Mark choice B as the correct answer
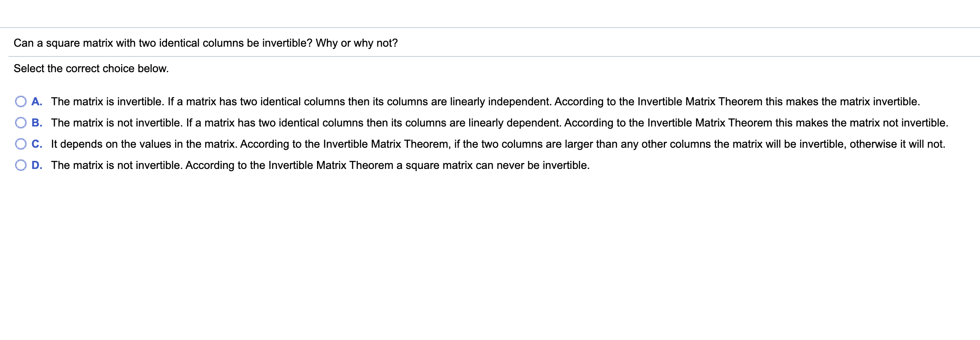 click(x=21, y=123)
